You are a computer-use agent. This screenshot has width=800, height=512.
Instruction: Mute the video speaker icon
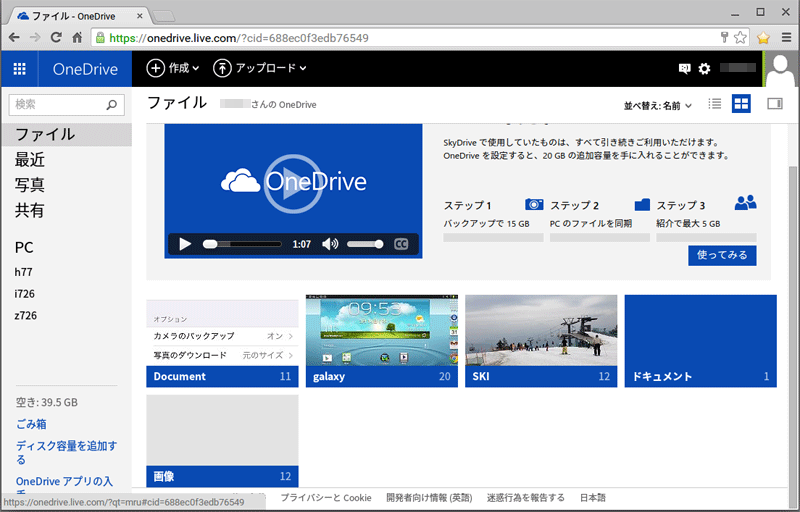pos(330,244)
